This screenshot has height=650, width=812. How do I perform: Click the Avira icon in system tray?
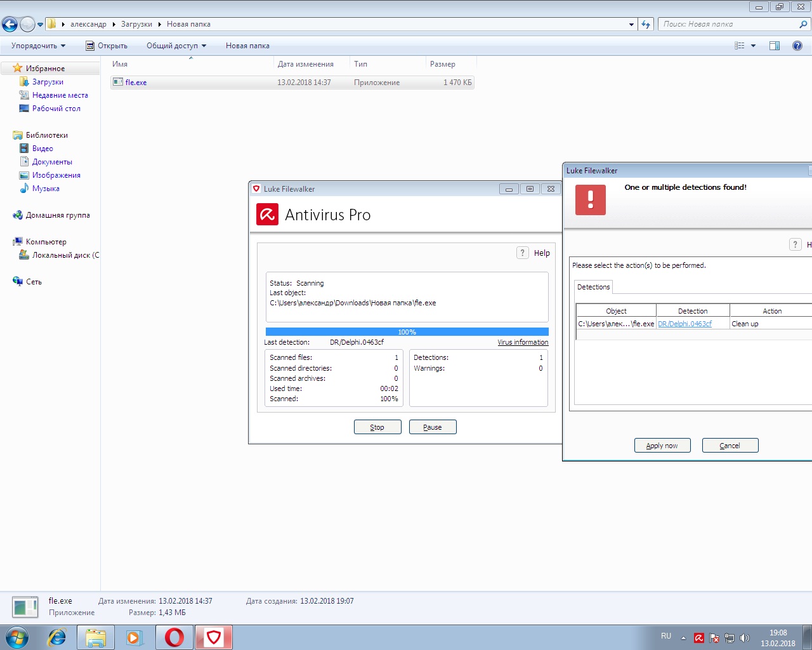699,638
